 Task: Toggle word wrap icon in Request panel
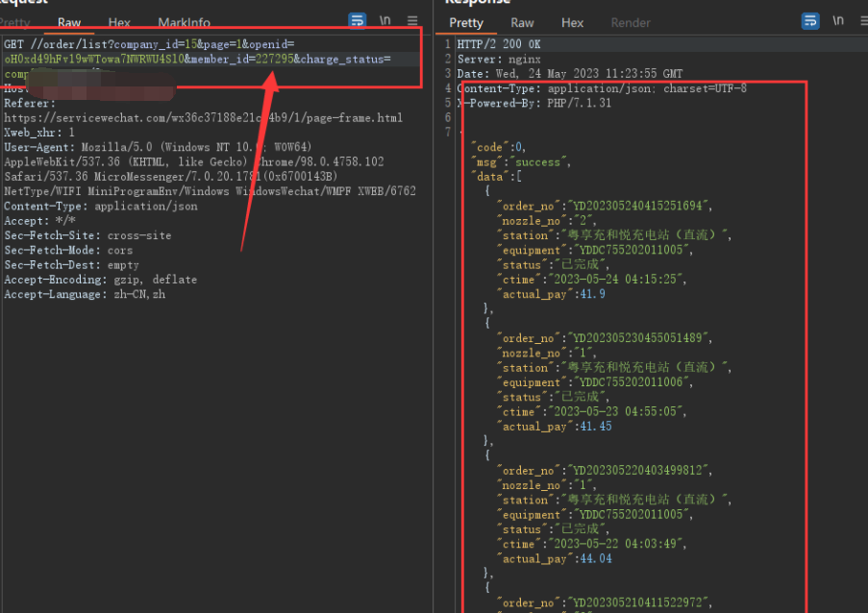pos(358,20)
